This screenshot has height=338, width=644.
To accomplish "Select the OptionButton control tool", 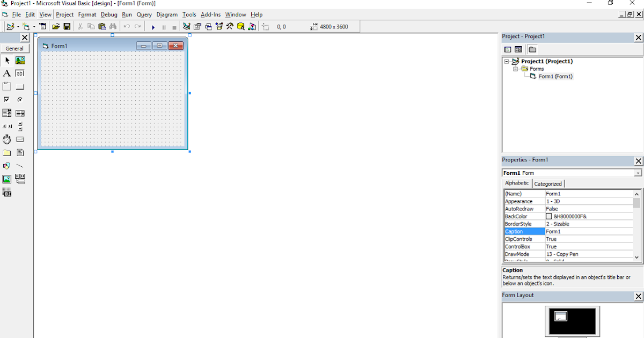I will pyautogui.click(x=20, y=99).
